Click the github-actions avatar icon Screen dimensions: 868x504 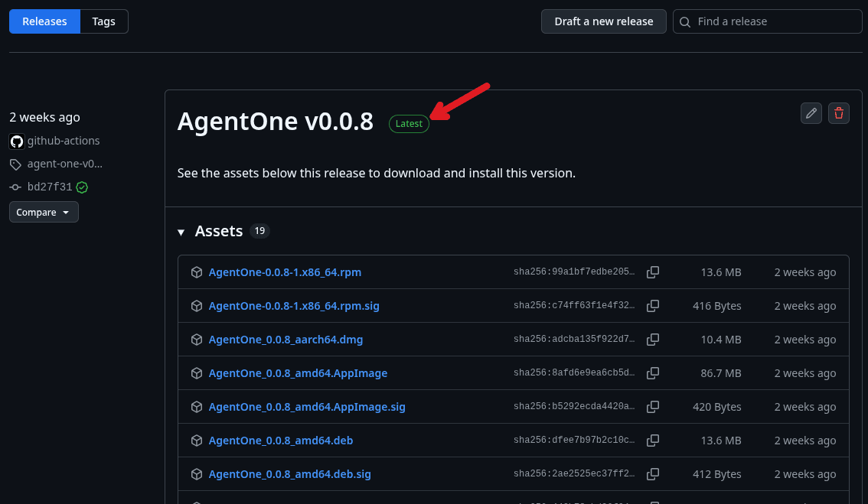16,141
